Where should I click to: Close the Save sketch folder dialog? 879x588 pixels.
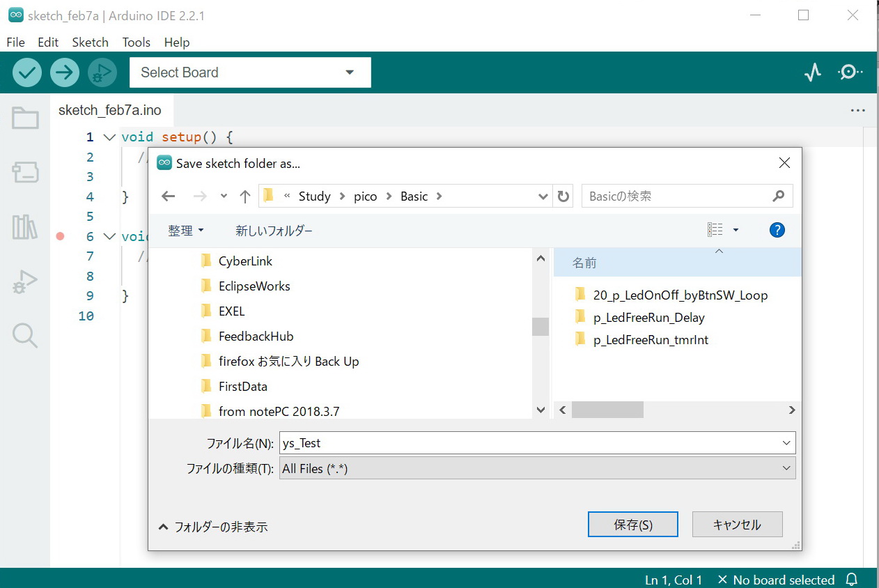(784, 163)
